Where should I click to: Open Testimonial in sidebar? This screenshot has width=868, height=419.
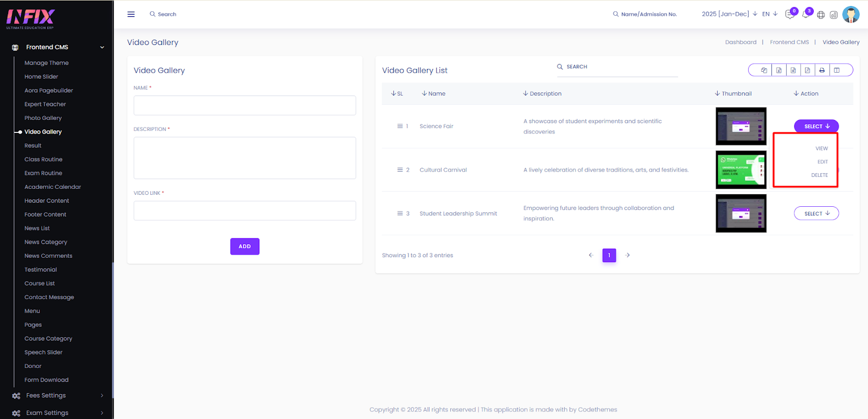point(41,270)
